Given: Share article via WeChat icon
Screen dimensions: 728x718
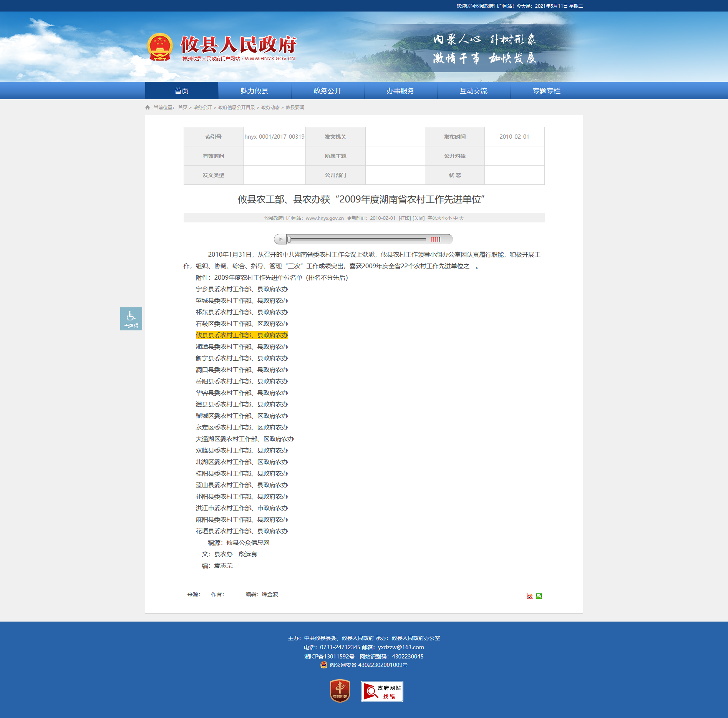Looking at the screenshot, I should (x=539, y=596).
